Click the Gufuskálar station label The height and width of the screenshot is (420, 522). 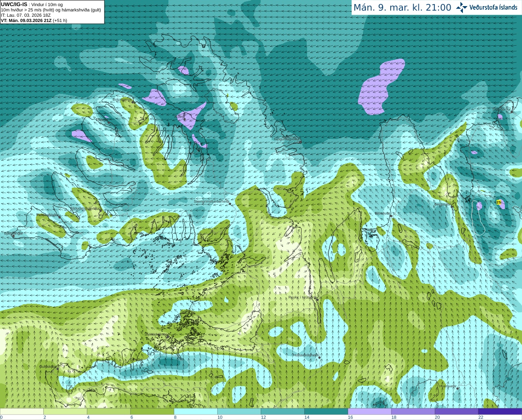tap(48, 366)
